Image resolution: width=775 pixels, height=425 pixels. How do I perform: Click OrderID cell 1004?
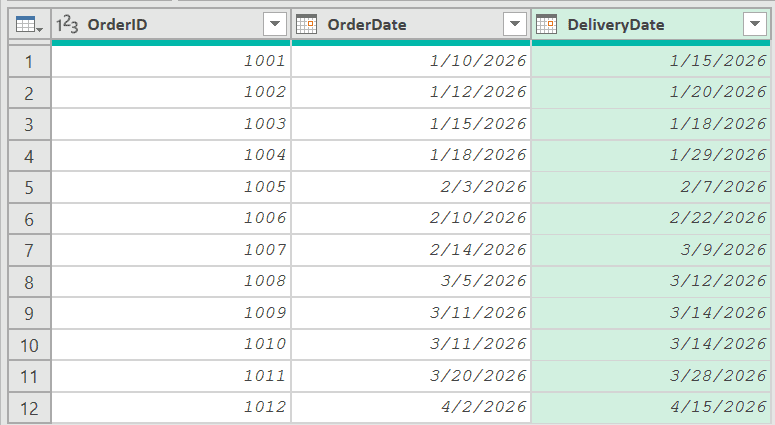coord(171,156)
